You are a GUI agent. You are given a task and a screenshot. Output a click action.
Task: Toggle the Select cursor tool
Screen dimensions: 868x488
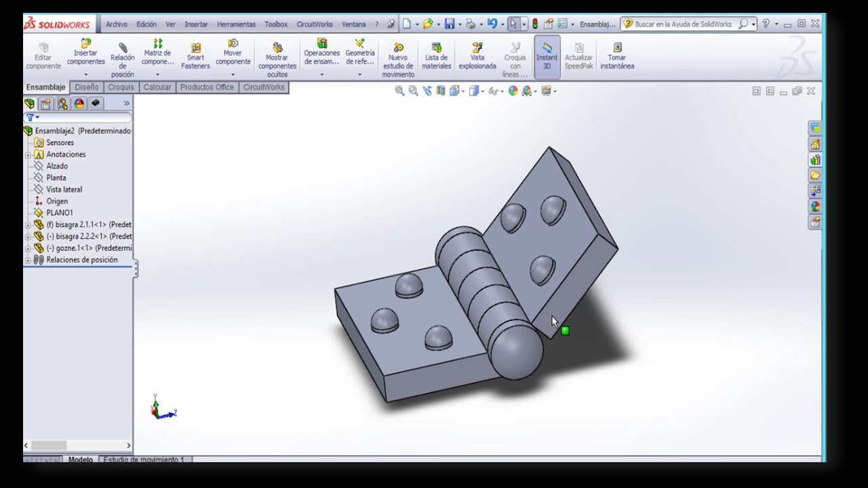(x=513, y=24)
